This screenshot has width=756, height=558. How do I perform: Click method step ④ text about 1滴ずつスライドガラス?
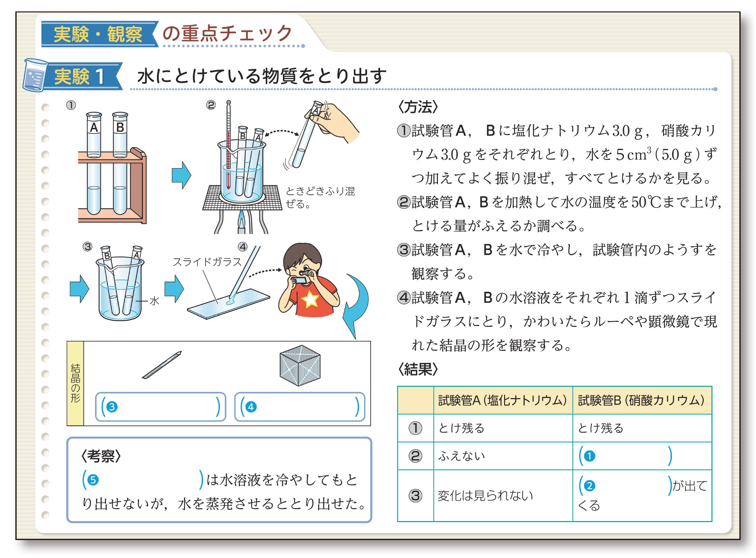[557, 321]
